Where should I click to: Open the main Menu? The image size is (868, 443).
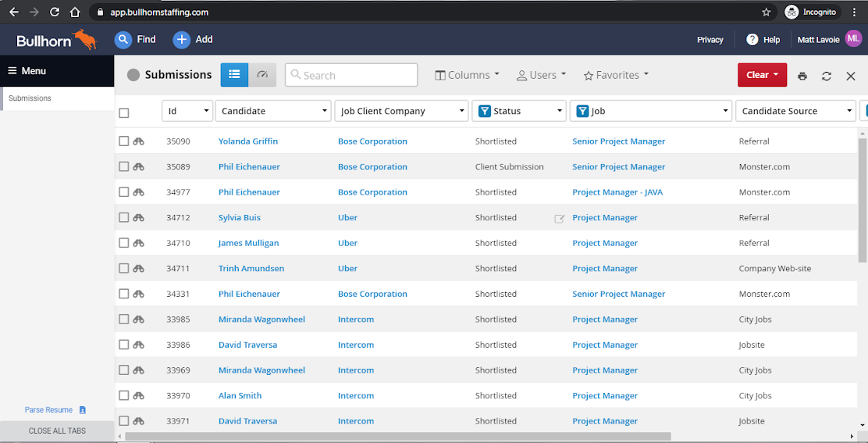point(27,71)
